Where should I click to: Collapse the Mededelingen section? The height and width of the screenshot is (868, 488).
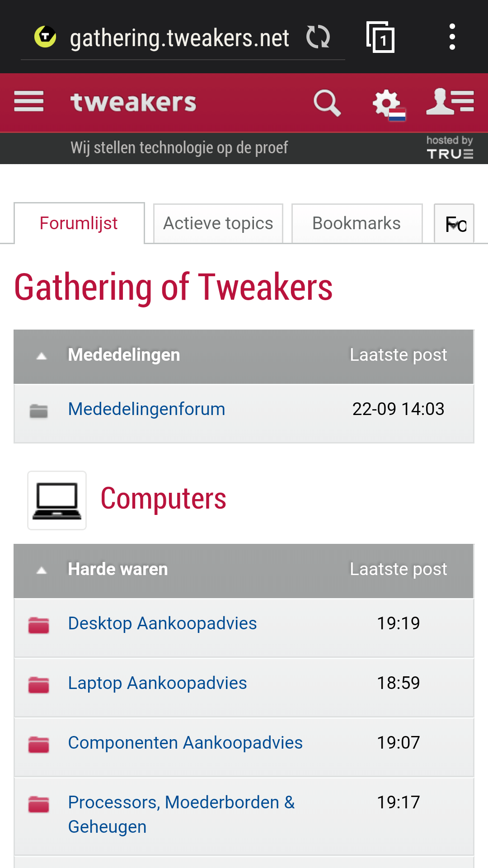point(42,355)
